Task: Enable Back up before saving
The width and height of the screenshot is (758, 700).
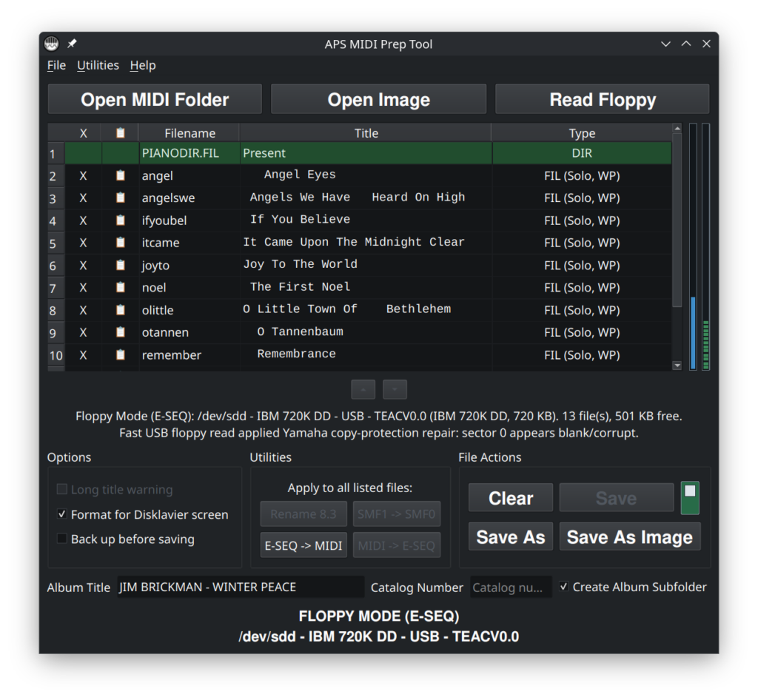Action: click(x=62, y=539)
